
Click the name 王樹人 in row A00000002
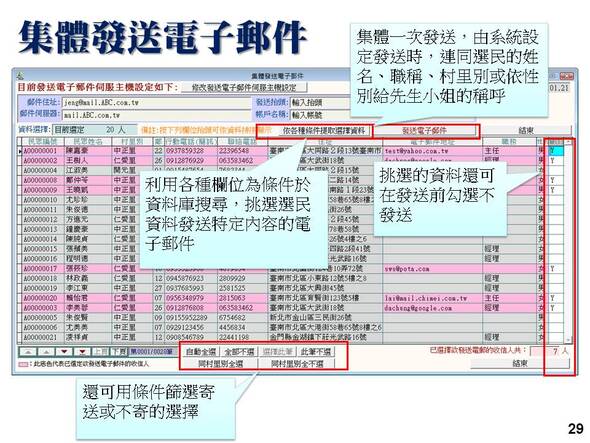pyautogui.click(x=77, y=161)
